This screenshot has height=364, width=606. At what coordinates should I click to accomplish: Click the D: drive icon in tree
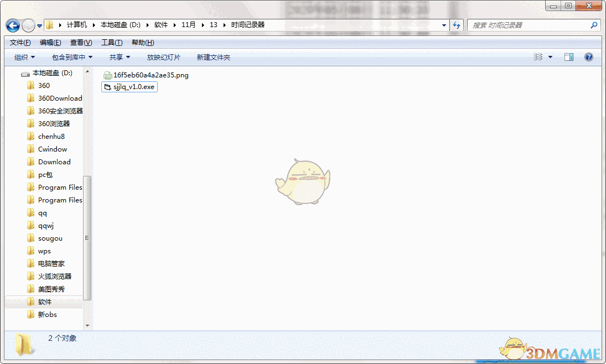coord(25,74)
